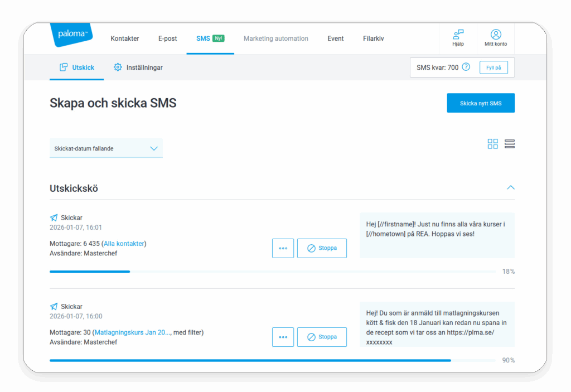Go to Kontakter in top navigation
The height and width of the screenshot is (392, 571).
125,38
